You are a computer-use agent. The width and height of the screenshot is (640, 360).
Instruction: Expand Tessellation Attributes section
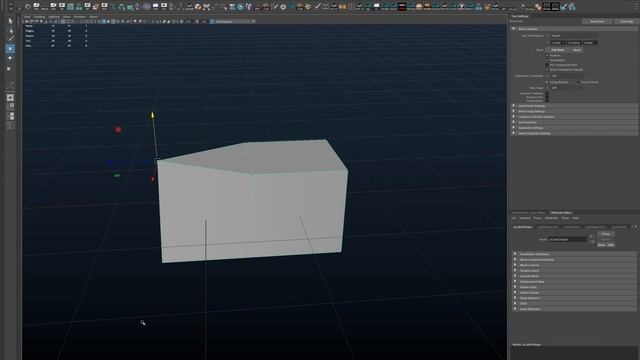pyautogui.click(x=575, y=254)
